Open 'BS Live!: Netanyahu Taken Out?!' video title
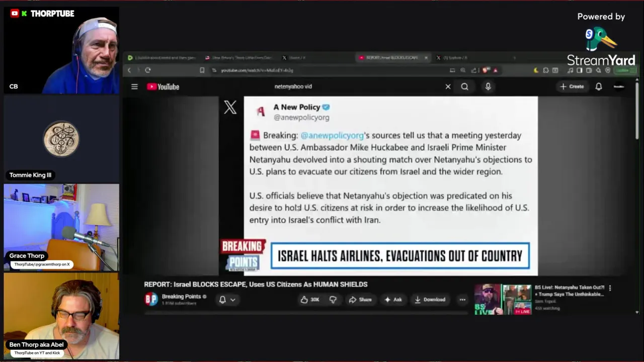Image resolution: width=644 pixels, height=362 pixels. click(569, 291)
